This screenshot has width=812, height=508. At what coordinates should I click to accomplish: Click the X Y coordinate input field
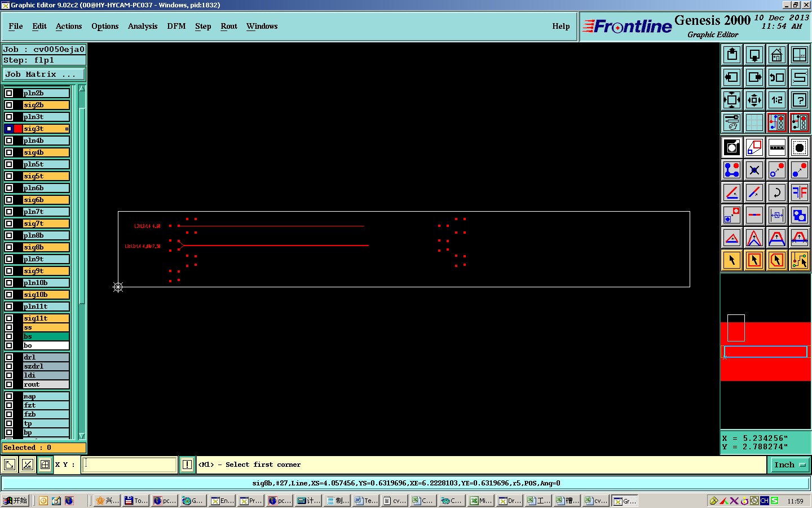click(x=130, y=465)
